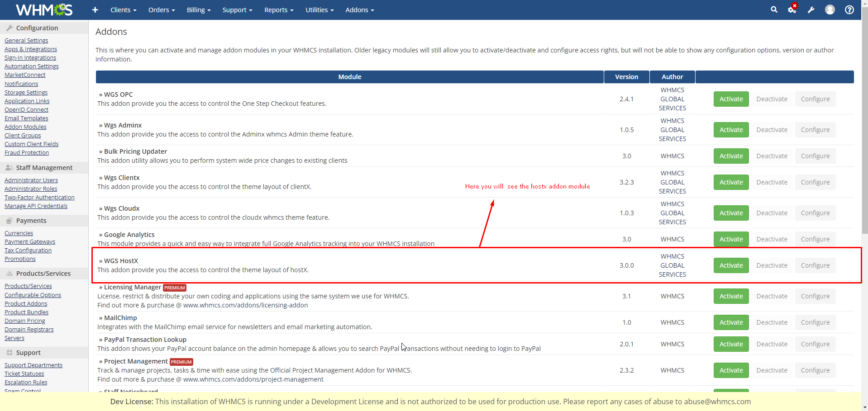Open the wrench configuration icon
This screenshot has height=411, width=868.
click(x=811, y=10)
